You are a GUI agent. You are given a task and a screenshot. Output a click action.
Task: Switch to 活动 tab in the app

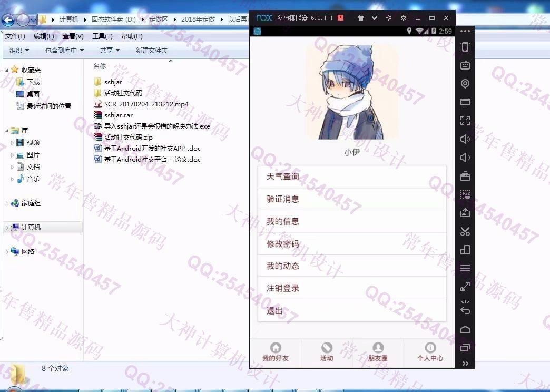point(327,352)
